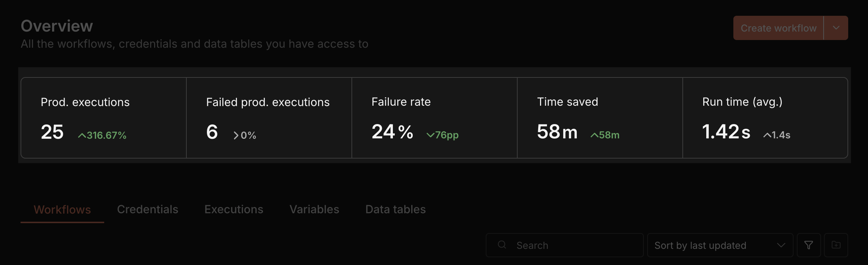This screenshot has height=265, width=868.
Task: Open the Failure rate metric card
Action: 434,118
